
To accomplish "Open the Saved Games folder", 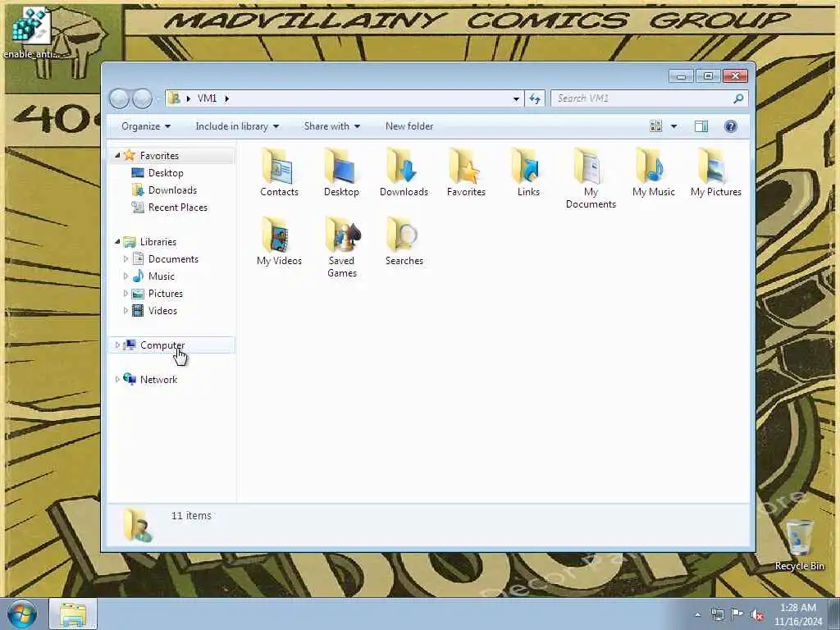I will 342,247.
